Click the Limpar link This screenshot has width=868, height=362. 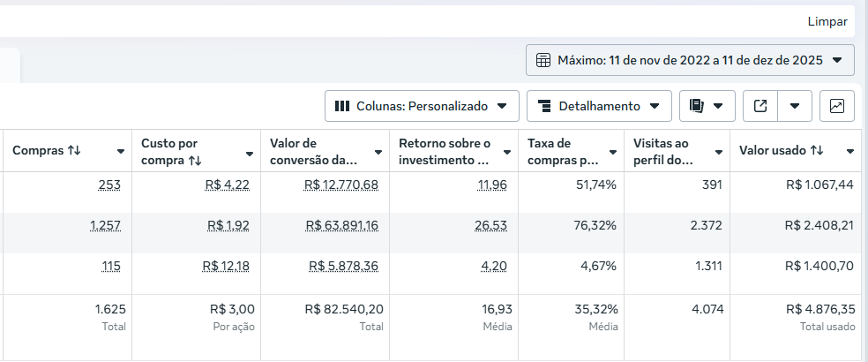pos(827,21)
